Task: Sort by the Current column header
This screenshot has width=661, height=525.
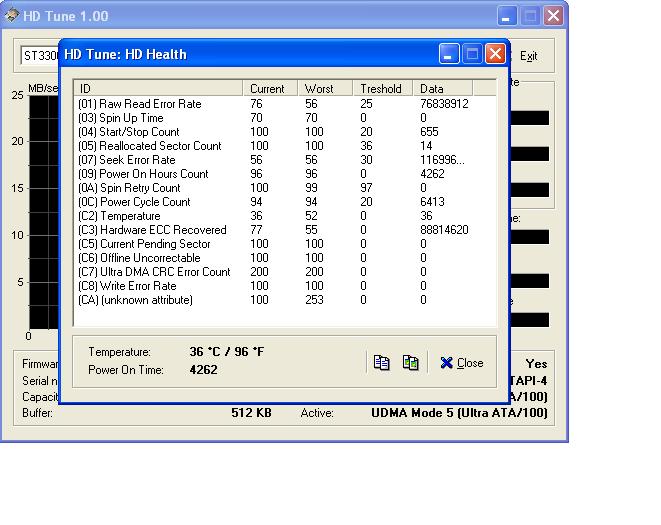Action: [x=270, y=88]
